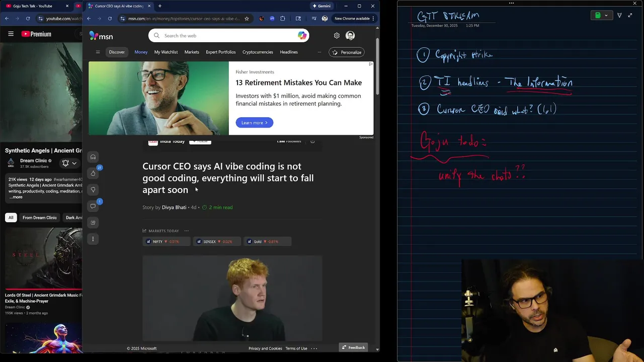The image size is (644, 362).
Task: Open the MSN hamburger menu
Action: coord(98,52)
